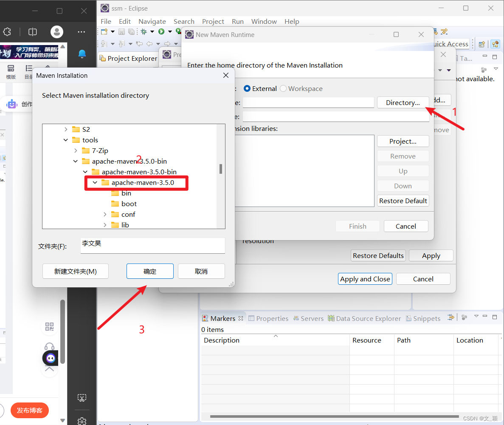This screenshot has height=425, width=504.
Task: Click the Open Perspective icon near Quick Access
Action: tap(482, 44)
